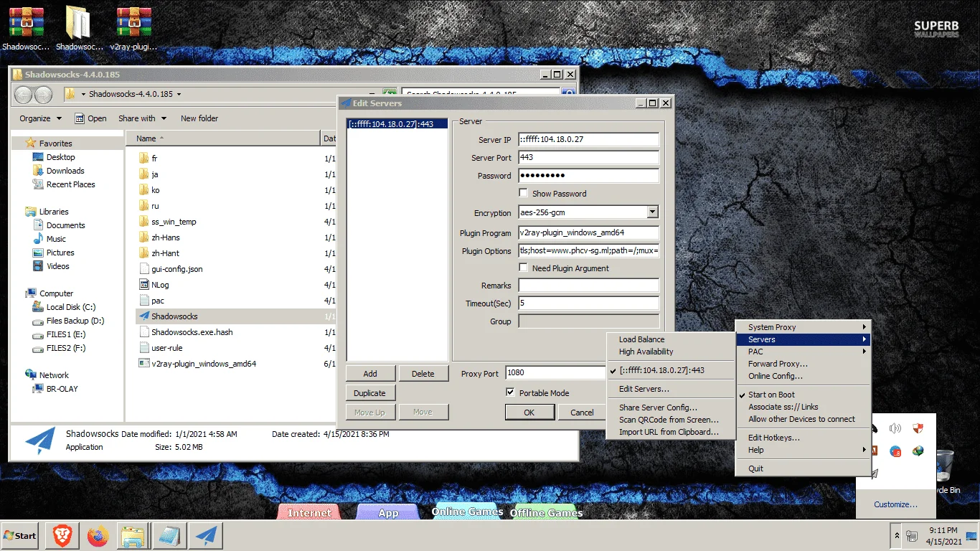Expand the System Proxy submenu
This screenshot has height=551, width=980.
pyautogui.click(x=803, y=327)
